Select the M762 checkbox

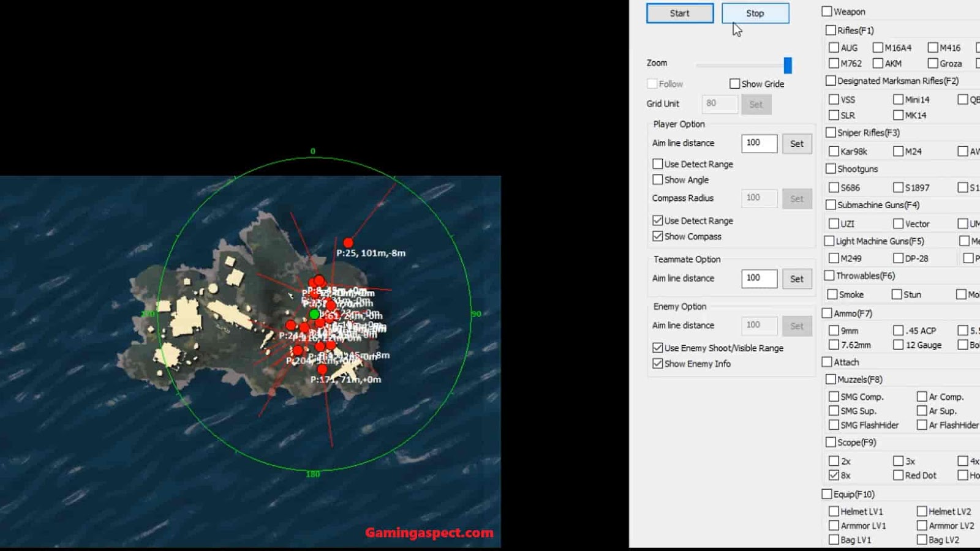(834, 63)
